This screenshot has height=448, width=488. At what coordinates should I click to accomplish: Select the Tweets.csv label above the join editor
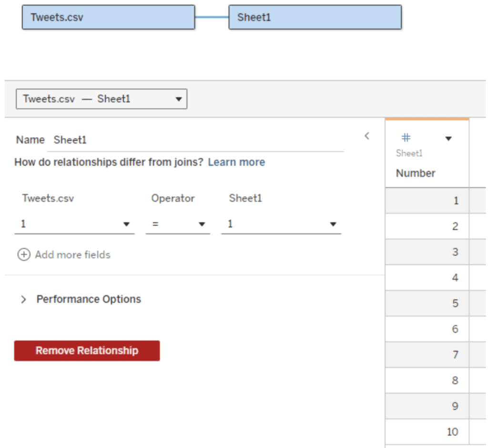[x=48, y=199]
